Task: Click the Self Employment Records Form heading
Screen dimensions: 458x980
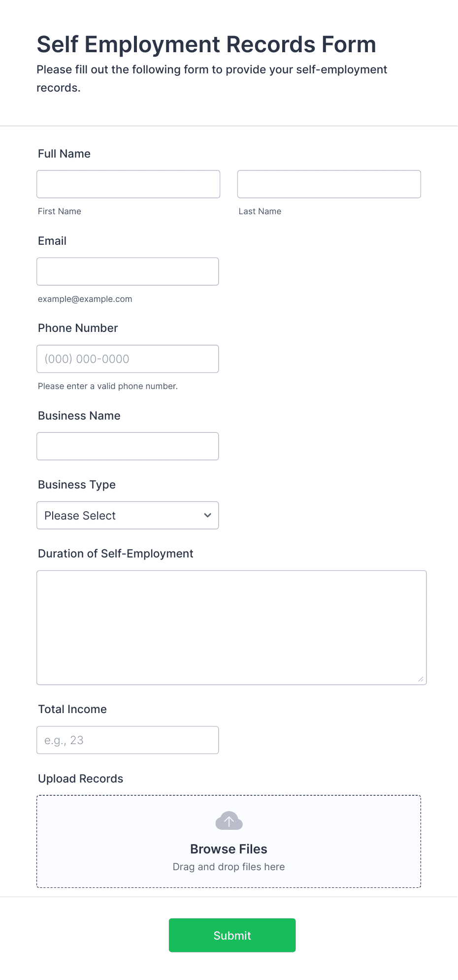Action: click(206, 44)
